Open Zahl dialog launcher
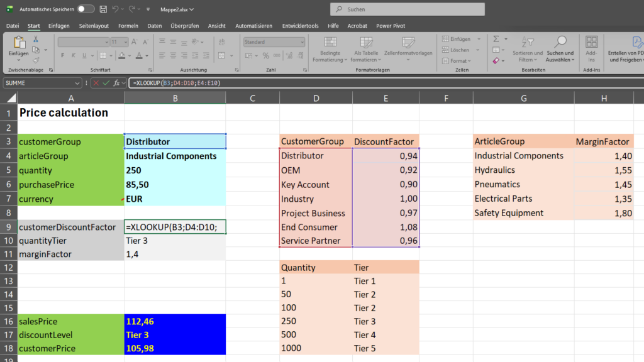 pyautogui.click(x=305, y=70)
